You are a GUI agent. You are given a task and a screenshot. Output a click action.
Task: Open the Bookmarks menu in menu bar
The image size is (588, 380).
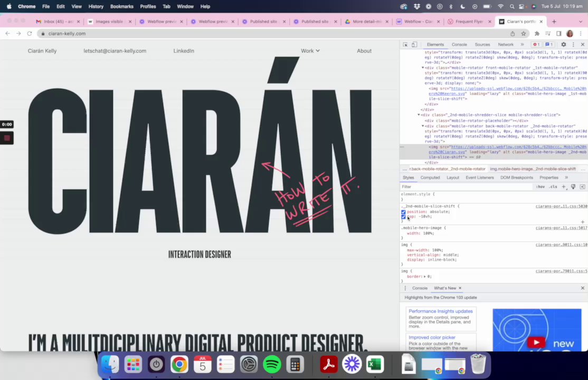(x=121, y=6)
